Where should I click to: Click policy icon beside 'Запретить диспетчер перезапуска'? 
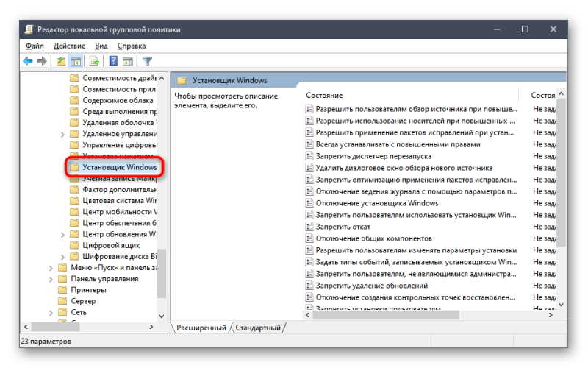pyautogui.click(x=309, y=156)
